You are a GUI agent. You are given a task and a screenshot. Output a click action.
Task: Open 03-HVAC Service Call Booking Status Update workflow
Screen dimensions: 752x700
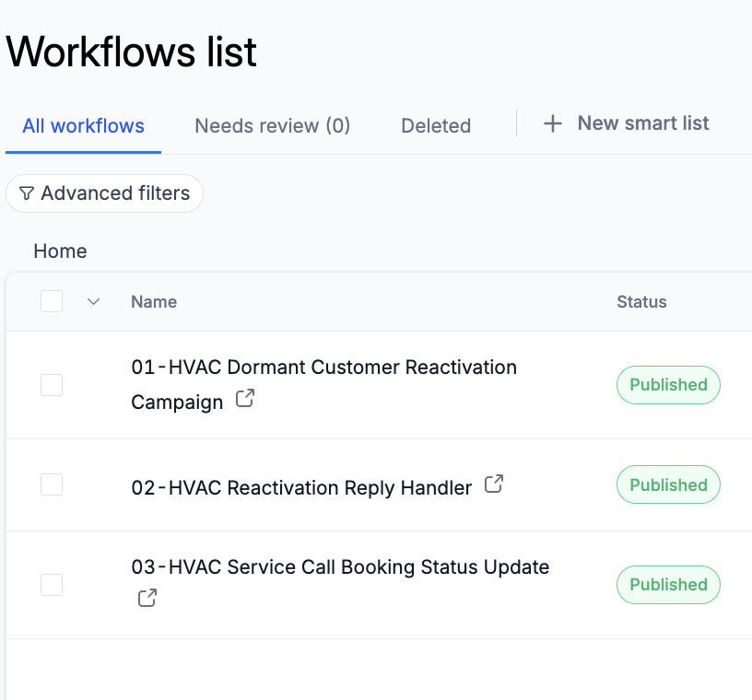pyautogui.click(x=340, y=567)
